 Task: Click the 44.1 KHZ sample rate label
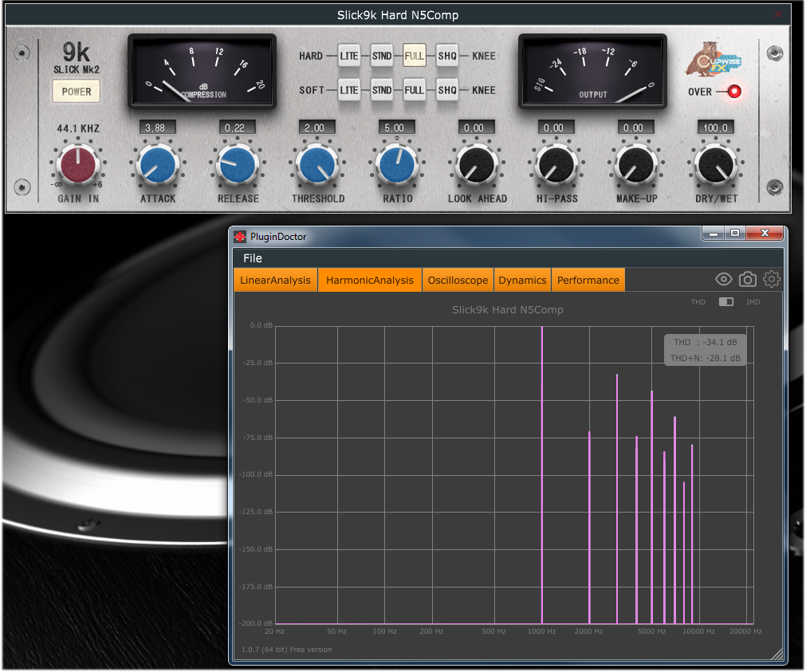click(x=78, y=128)
